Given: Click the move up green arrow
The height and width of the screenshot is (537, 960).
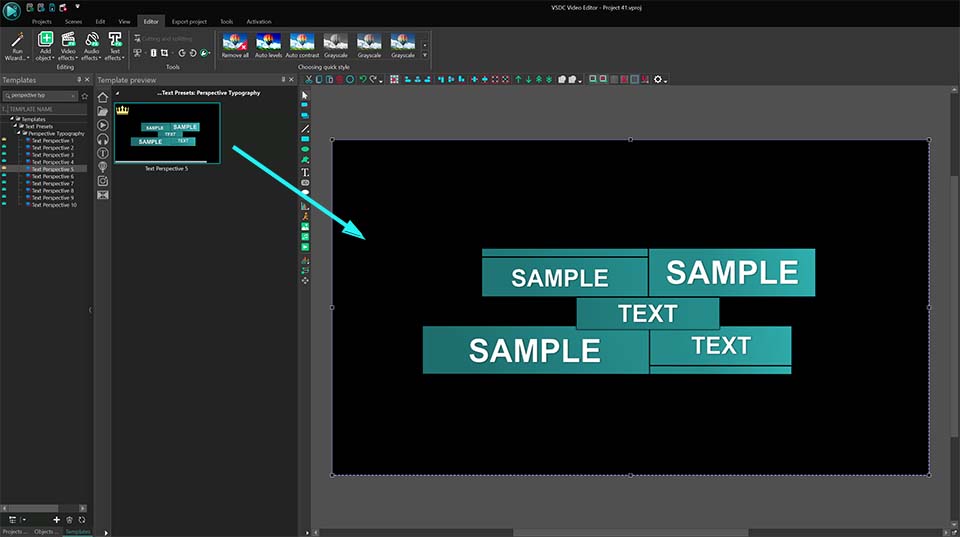Looking at the screenshot, I should tap(519, 80).
